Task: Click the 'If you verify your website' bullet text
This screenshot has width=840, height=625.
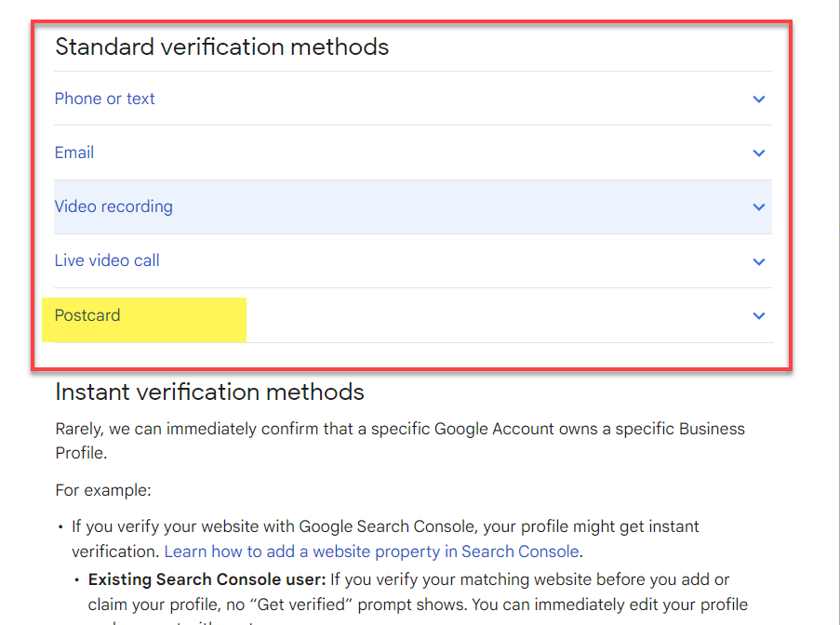Action: click(x=385, y=526)
